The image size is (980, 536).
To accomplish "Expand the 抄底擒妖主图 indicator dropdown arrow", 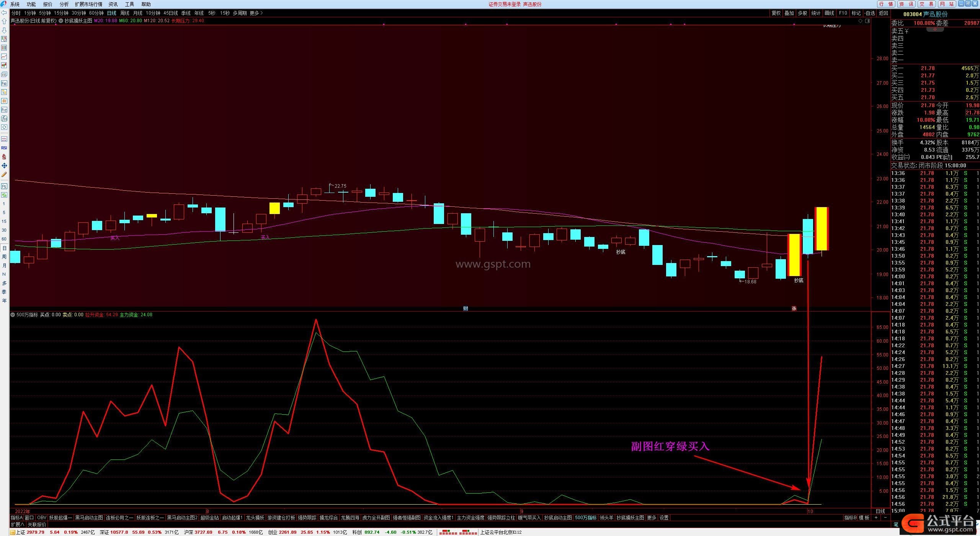I will 61,21.
